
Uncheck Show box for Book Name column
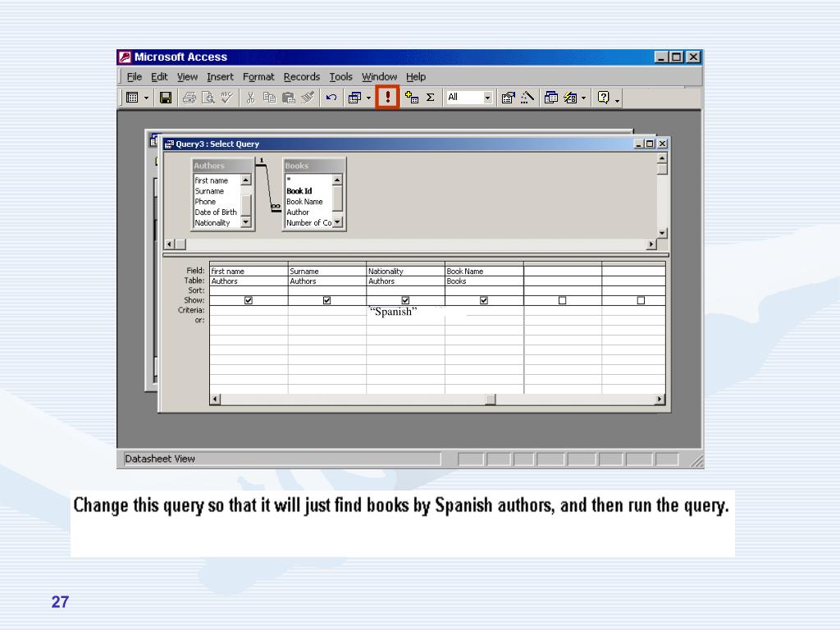(x=484, y=300)
